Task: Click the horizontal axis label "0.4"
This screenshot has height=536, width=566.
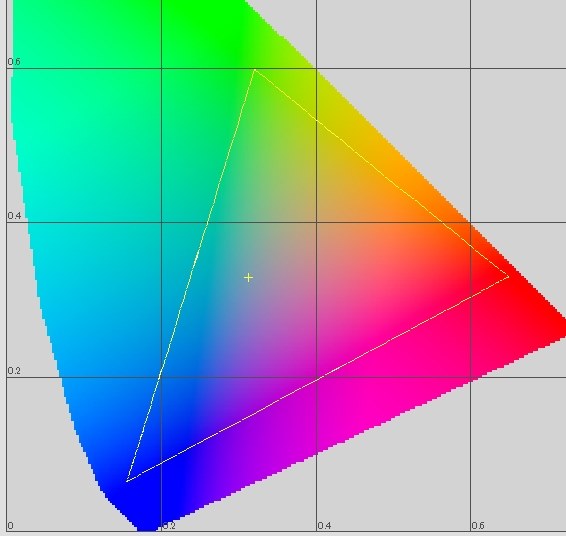Action: tap(324, 526)
